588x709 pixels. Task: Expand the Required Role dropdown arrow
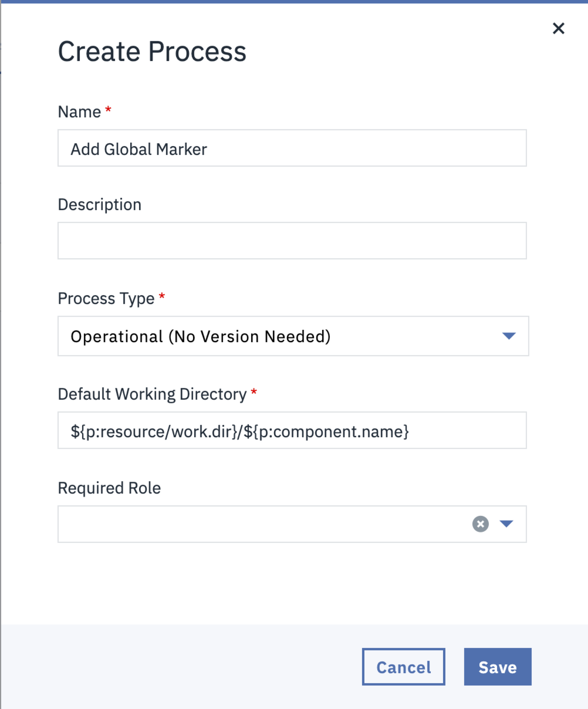click(506, 524)
